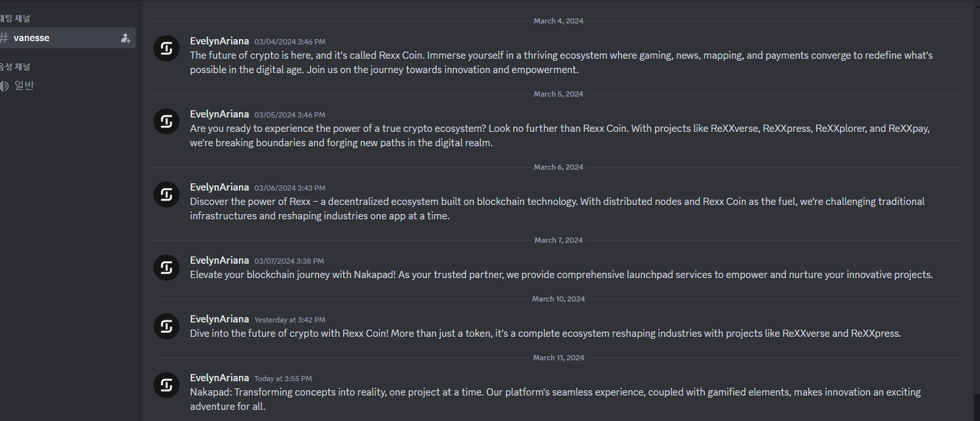Click EvelynAriana username on the 03/07/2024 message
The height and width of the screenshot is (421, 980).
pos(219,260)
